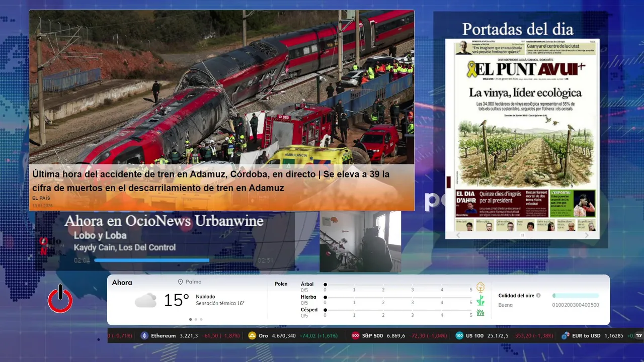Click the Oro ticker name

tap(263, 336)
